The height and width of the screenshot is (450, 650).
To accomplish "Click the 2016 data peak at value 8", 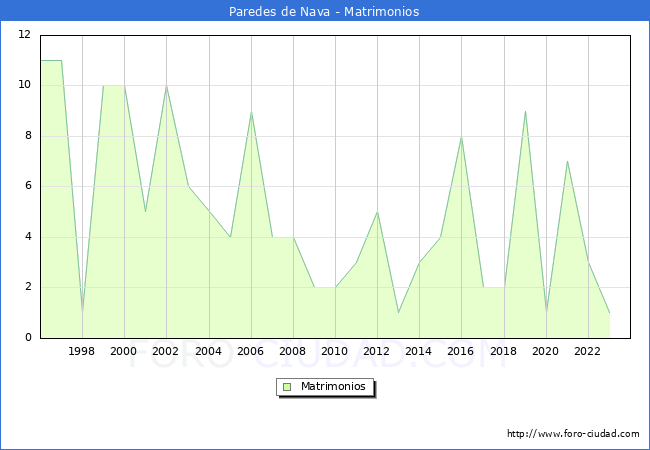I will [x=461, y=137].
